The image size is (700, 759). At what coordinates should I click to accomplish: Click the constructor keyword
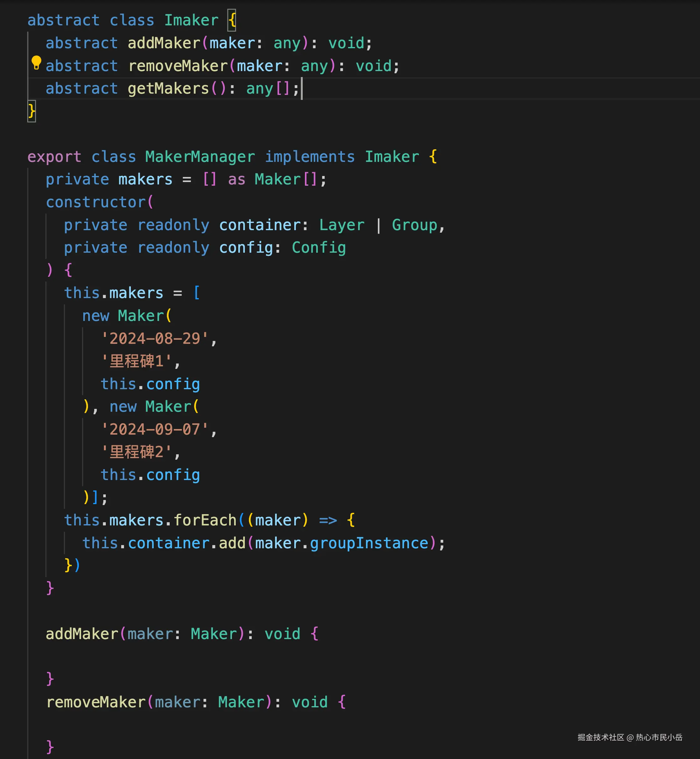click(x=95, y=202)
